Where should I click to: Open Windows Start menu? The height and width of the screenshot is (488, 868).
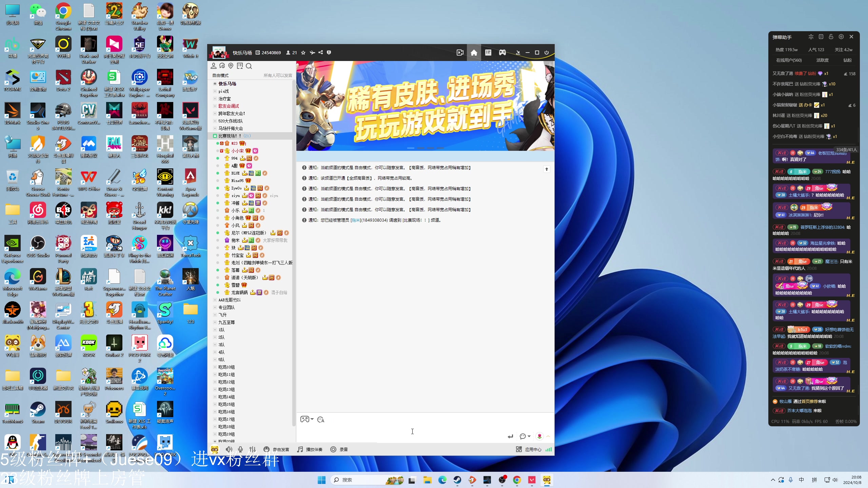click(321, 480)
